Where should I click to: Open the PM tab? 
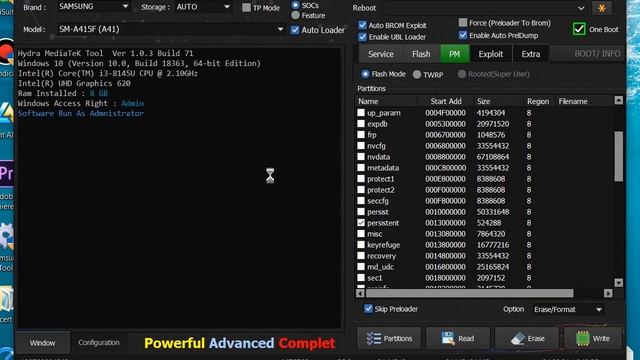454,54
